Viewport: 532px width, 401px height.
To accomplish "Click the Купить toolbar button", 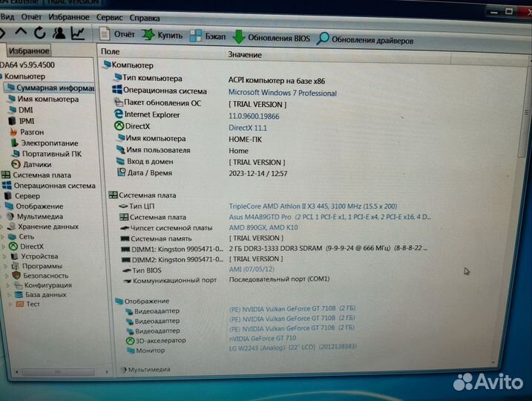I will (x=162, y=35).
